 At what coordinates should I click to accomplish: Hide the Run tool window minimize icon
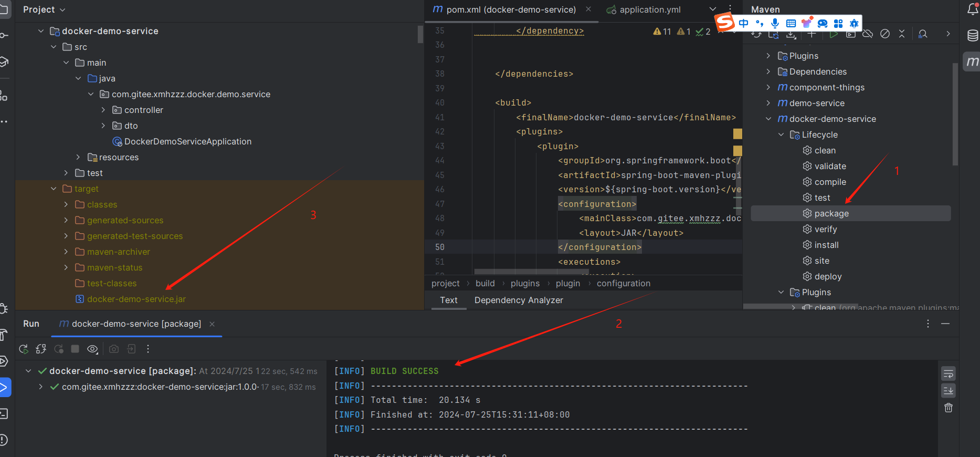pyautogui.click(x=945, y=324)
